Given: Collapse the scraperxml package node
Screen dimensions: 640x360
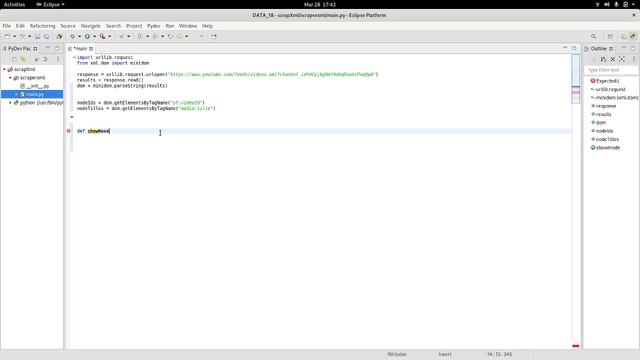Looking at the screenshot, I should pyautogui.click(x=10, y=78).
